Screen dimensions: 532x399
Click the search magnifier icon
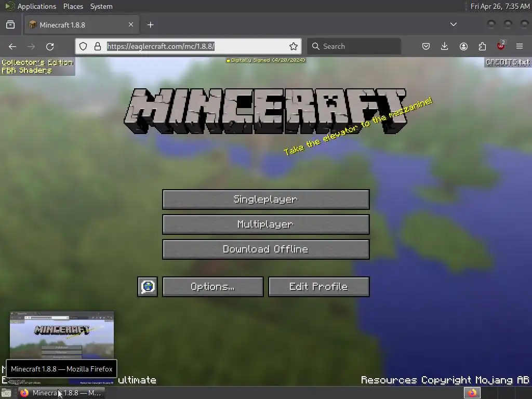coord(315,46)
